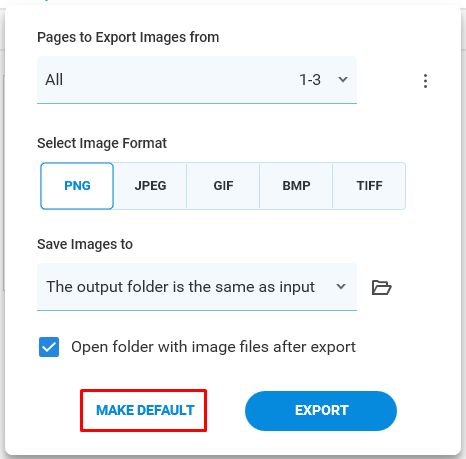Screen dimensions: 466x459
Task: Expand the Pages to Export dropdown arrow
Action: 343,79
